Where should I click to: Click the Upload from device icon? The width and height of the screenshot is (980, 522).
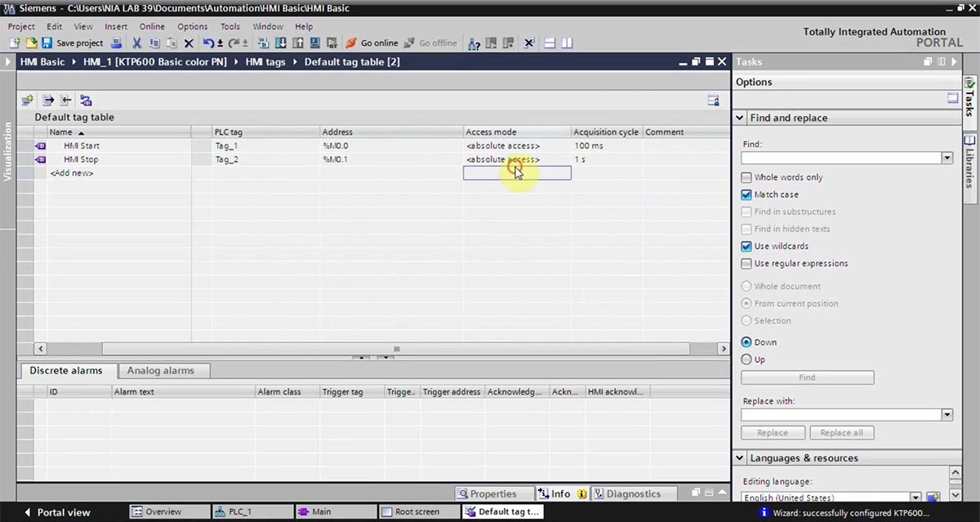point(298,43)
